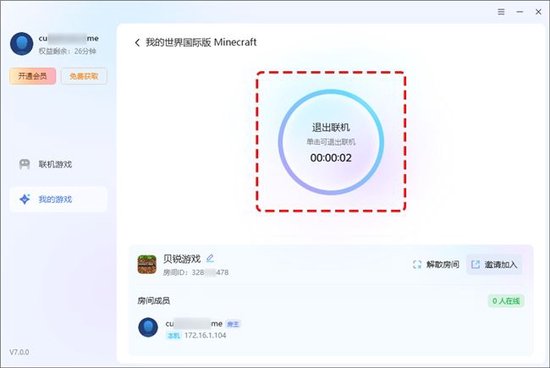
Task: Click the 开通会员 button
Action: click(32, 76)
